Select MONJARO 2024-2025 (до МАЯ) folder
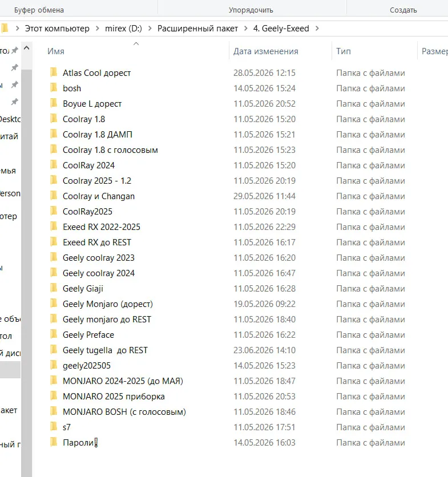 pyautogui.click(x=123, y=381)
